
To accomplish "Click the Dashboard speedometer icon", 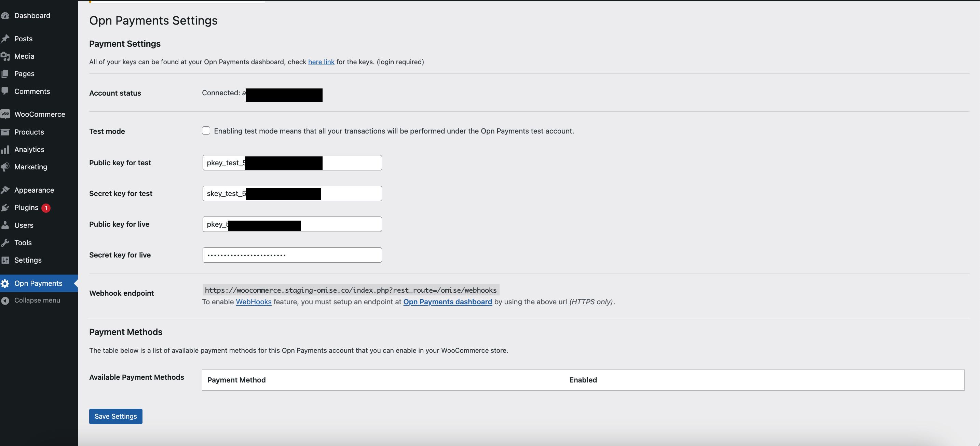I will tap(5, 15).
